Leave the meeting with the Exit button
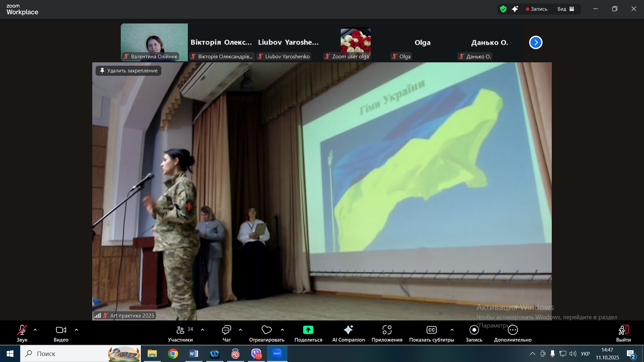This screenshot has width=644, height=362. [x=623, y=330]
